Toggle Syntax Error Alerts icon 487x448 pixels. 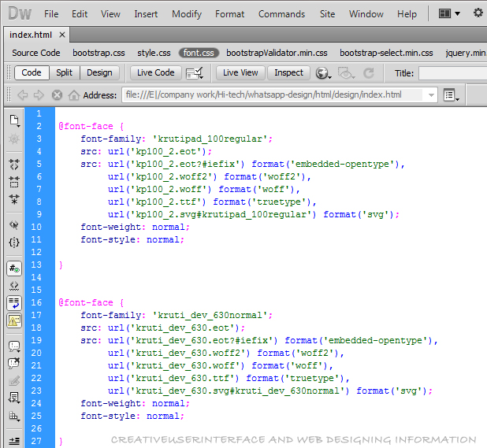click(14, 320)
